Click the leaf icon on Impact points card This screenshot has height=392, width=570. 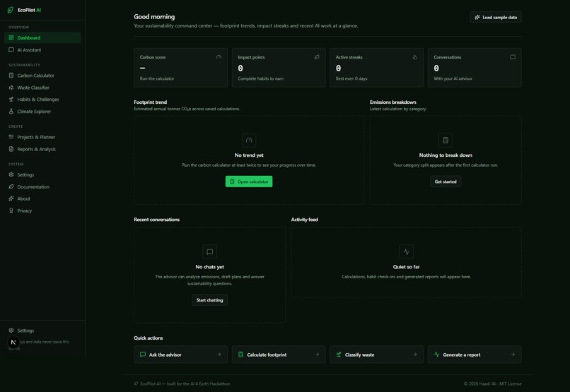point(317,57)
